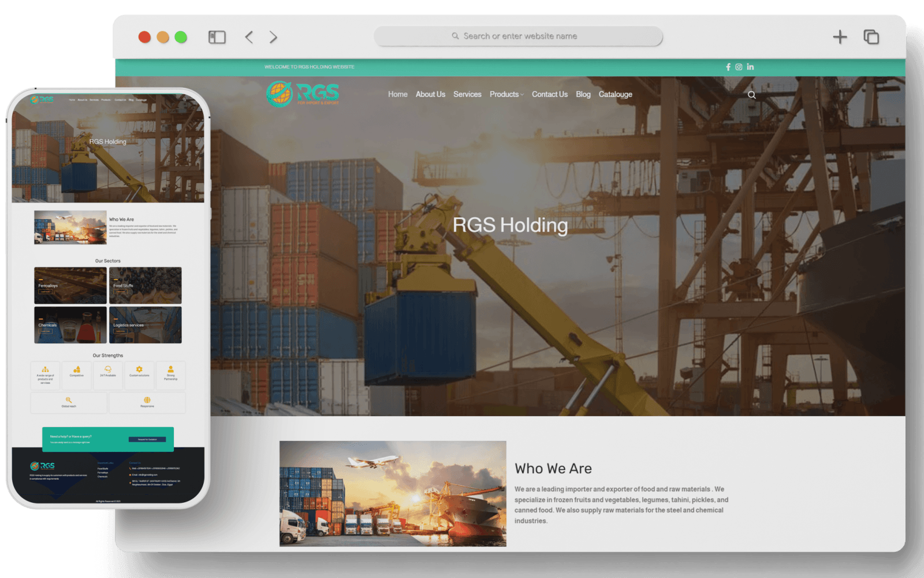Click the Custom solutions gear icon on phone
924x578 pixels.
(139, 369)
